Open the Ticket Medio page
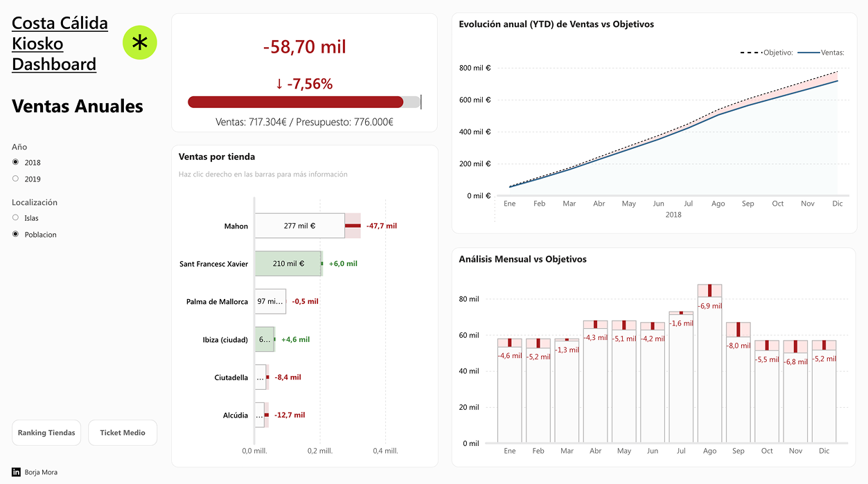Image resolution: width=868 pixels, height=484 pixels. tap(123, 433)
